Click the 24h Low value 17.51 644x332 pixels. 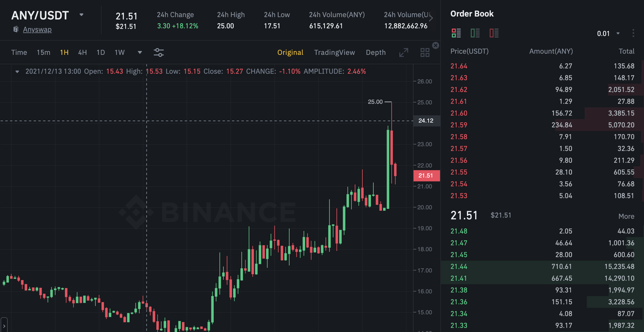(272, 26)
